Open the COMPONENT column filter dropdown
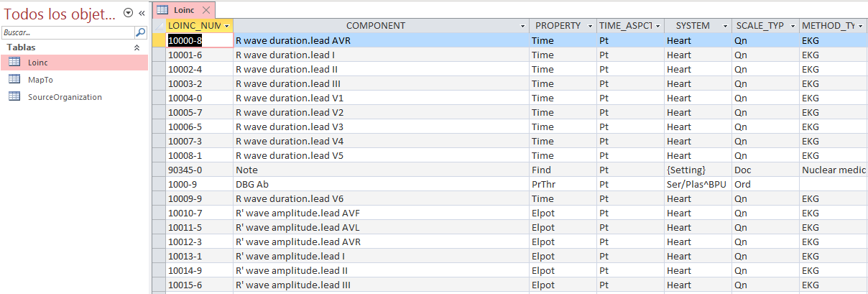This screenshot has width=868, height=294. tap(523, 26)
